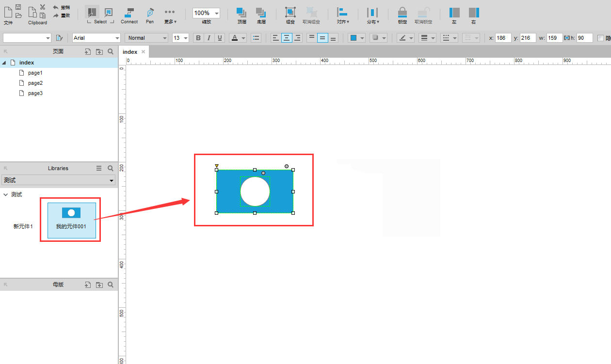Toggle bold text formatting

(198, 38)
